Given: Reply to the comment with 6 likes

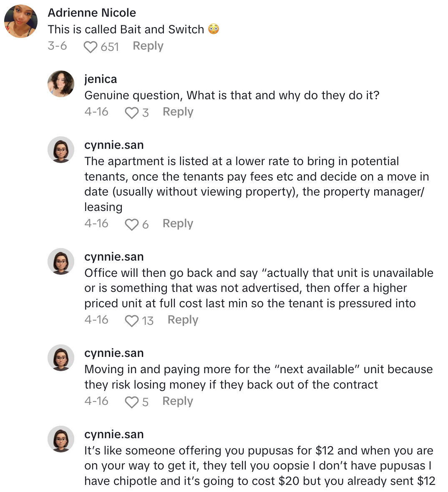Looking at the screenshot, I should 178,223.
